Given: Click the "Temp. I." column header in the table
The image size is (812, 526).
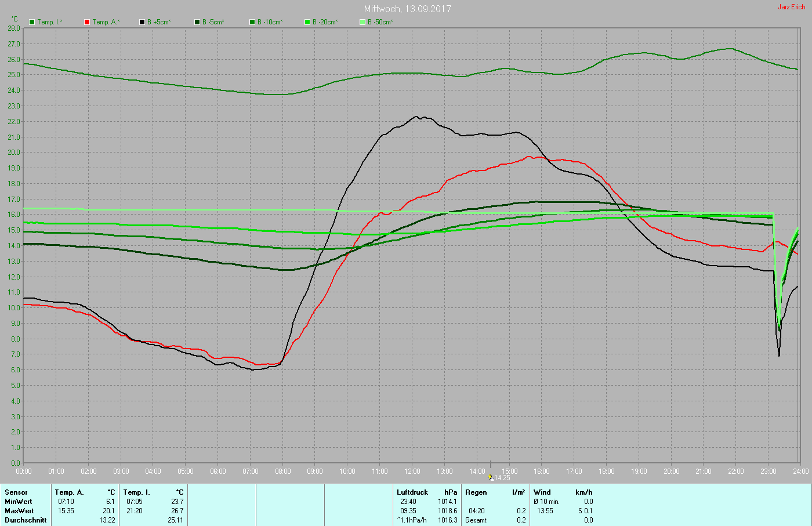Looking at the screenshot, I should point(137,492).
